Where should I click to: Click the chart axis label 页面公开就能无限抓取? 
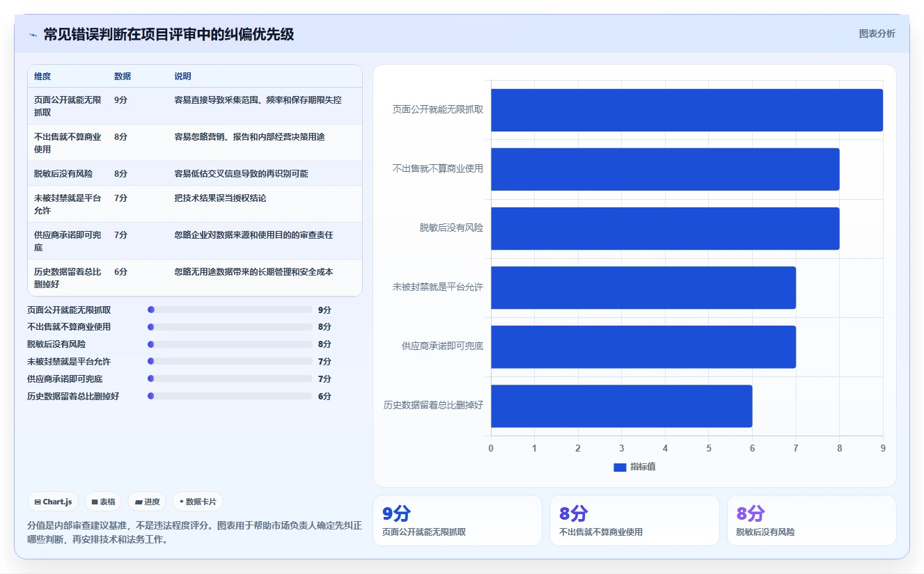(x=438, y=110)
